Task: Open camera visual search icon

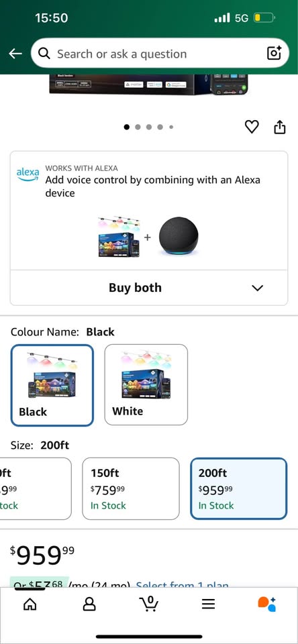Action: pyautogui.click(x=274, y=53)
